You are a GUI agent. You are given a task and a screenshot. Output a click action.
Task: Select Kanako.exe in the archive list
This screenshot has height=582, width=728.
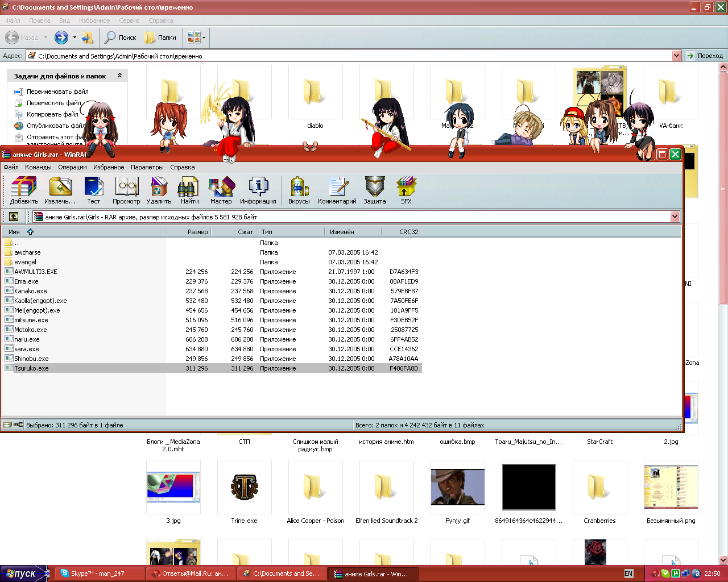31,291
